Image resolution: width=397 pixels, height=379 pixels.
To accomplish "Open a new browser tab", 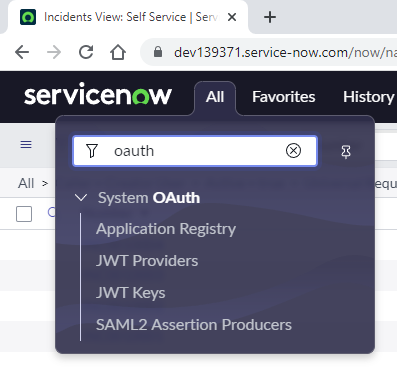I will tap(270, 17).
